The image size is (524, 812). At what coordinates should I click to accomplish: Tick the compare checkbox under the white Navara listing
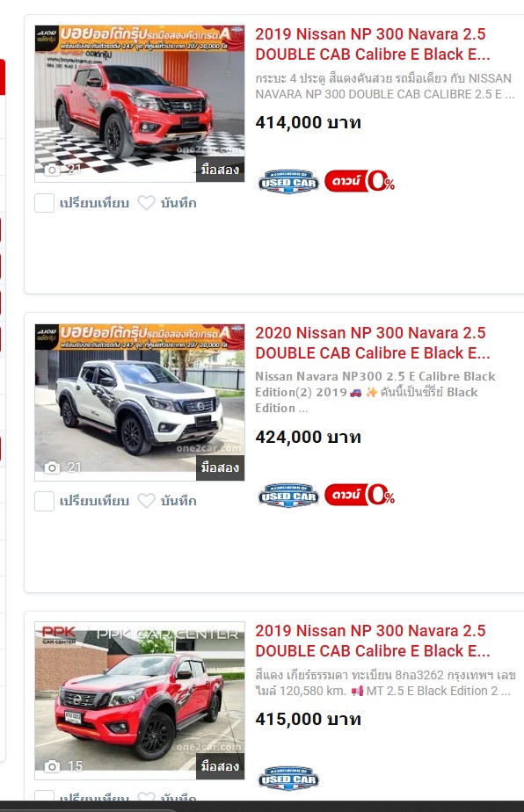(44, 501)
